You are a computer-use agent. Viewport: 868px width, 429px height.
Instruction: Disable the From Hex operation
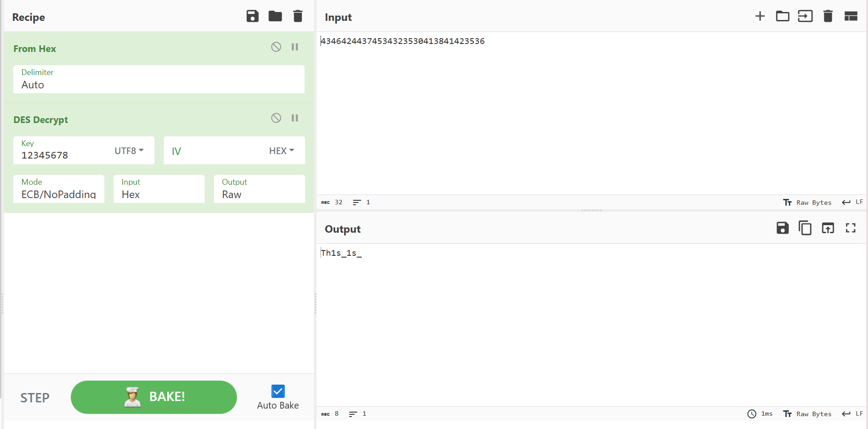[276, 47]
